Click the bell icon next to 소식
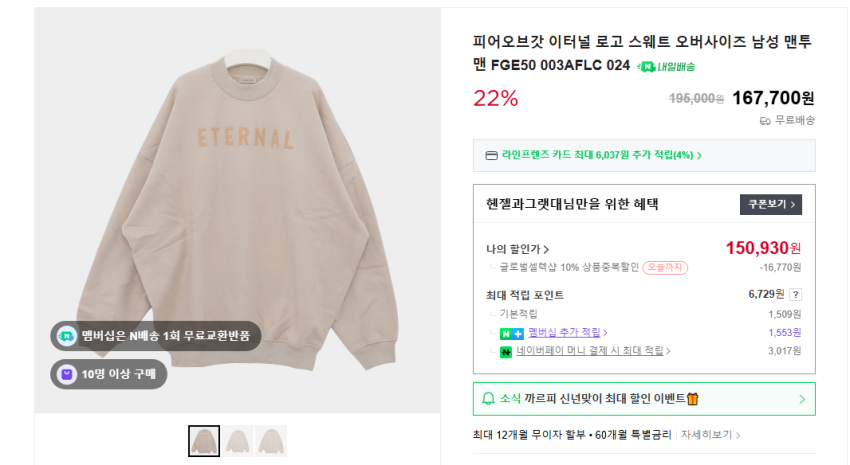This screenshot has height=465, width=850. click(488, 398)
